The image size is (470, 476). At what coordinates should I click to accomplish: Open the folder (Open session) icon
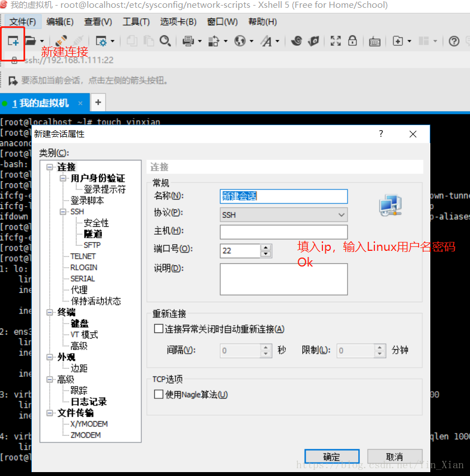click(x=30, y=41)
